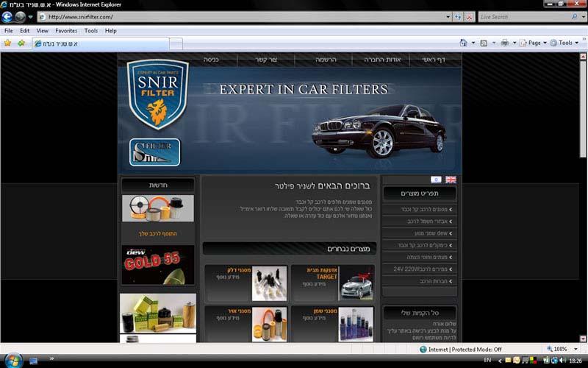The height and width of the screenshot is (368, 588).
Task: Open the Favorites menu
Action: 66,31
